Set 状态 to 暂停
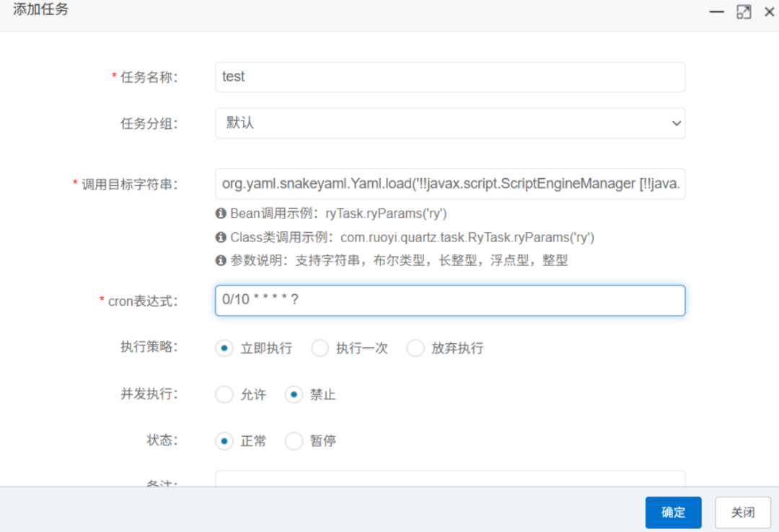The height and width of the screenshot is (532, 779). 294,440
